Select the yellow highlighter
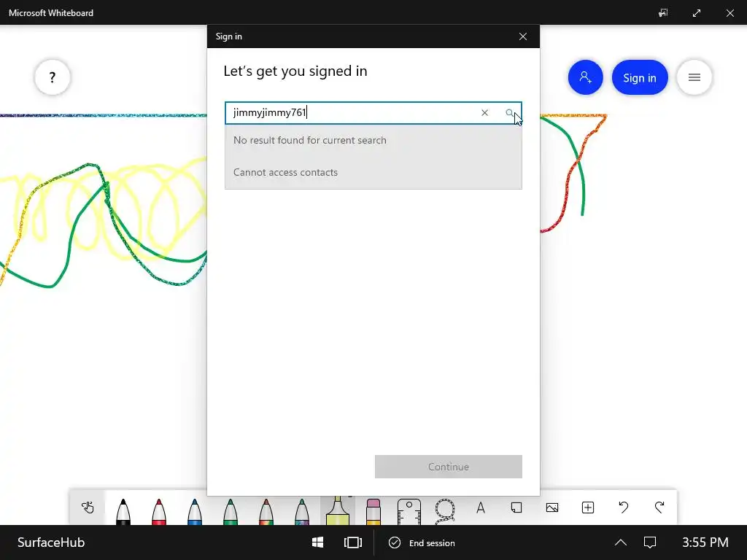This screenshot has height=560, width=747. coord(337,510)
